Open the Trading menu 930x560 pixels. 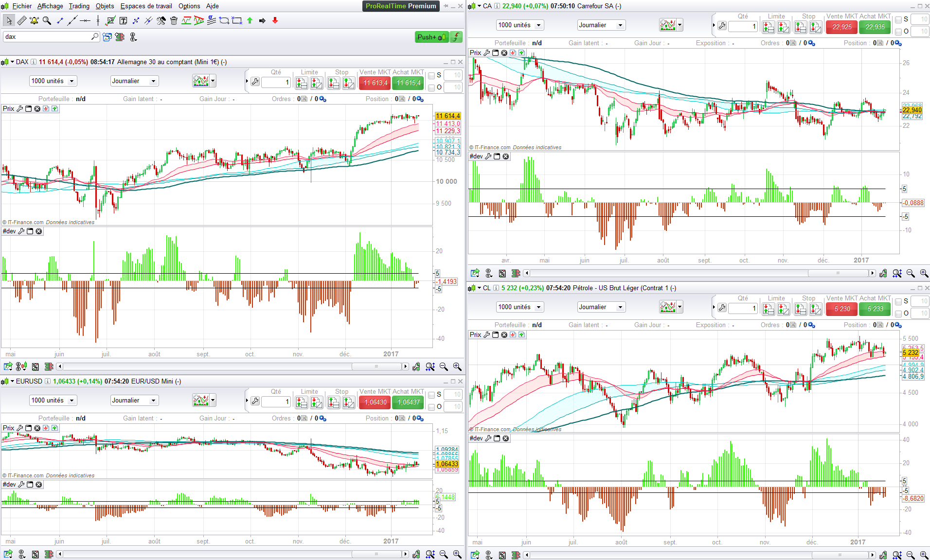pos(79,6)
